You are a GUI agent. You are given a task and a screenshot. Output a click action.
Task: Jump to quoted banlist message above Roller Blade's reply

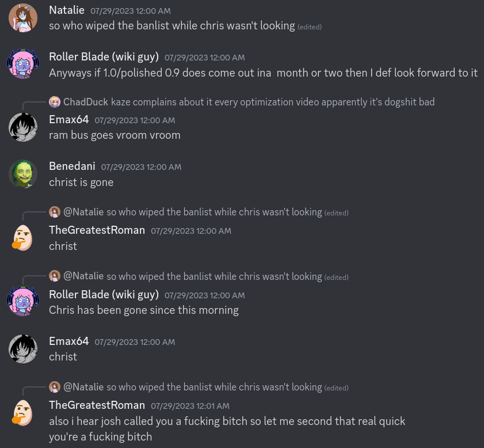click(x=214, y=276)
